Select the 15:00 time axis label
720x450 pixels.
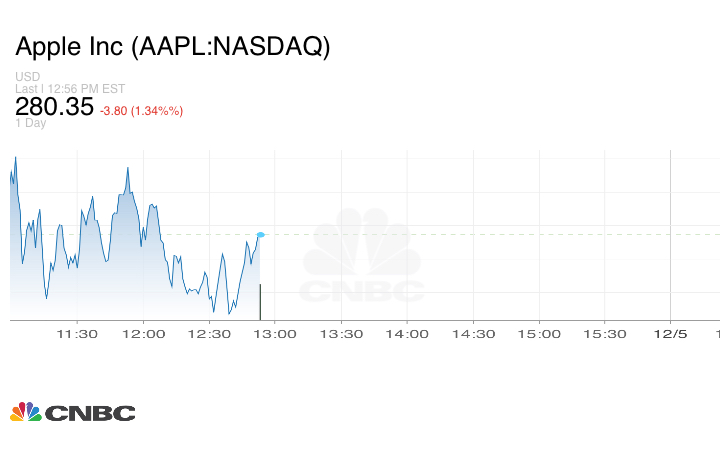pos(539,334)
